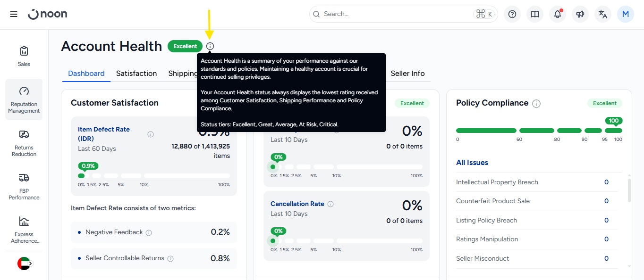Open the notifications bell
644x280 pixels.
[x=558, y=14]
